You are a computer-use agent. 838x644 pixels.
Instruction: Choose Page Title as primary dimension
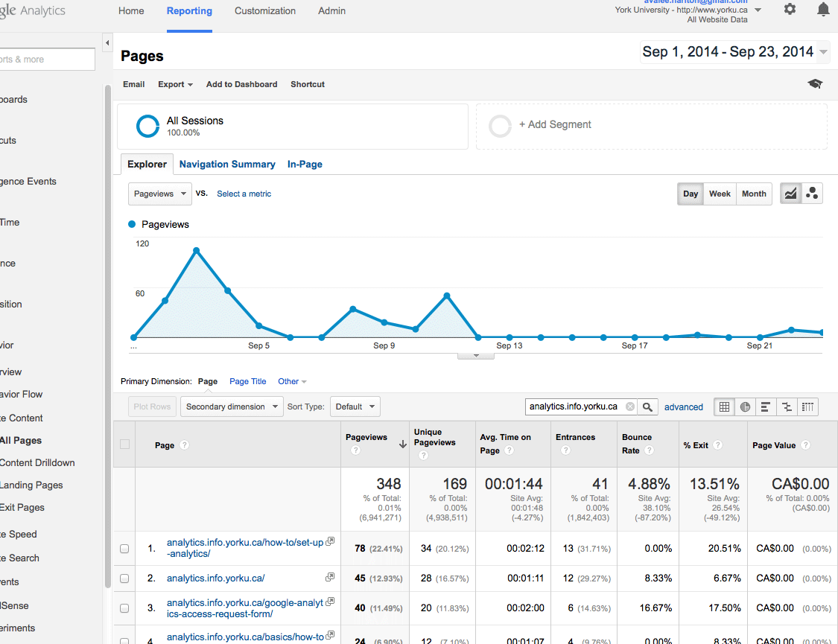pyautogui.click(x=247, y=381)
